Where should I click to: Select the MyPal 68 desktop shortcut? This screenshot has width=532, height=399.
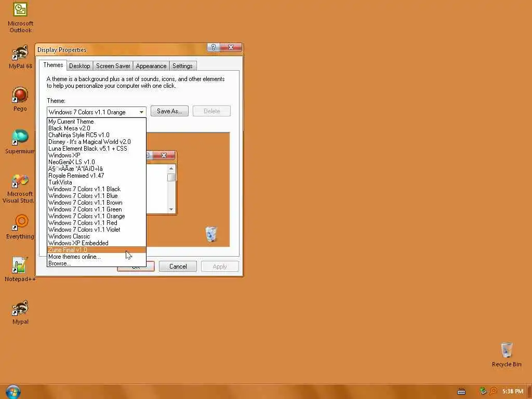[x=20, y=57]
